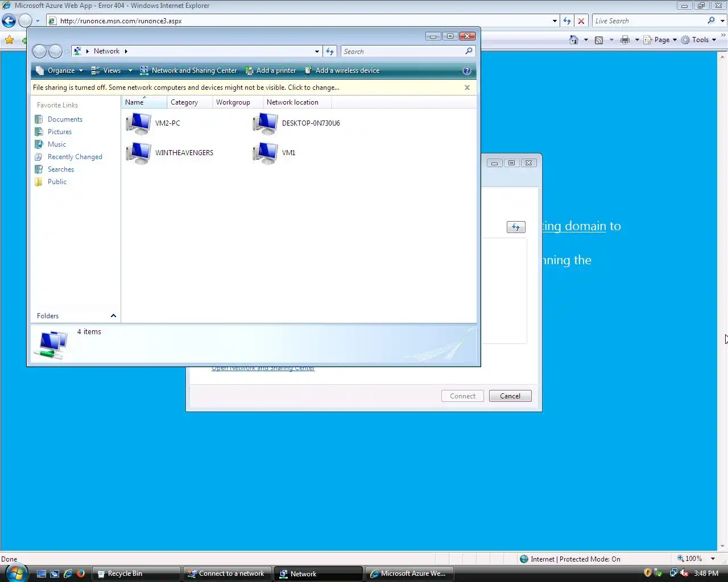Open the Page menu
This screenshot has width=728, height=582.
pyautogui.click(x=660, y=40)
